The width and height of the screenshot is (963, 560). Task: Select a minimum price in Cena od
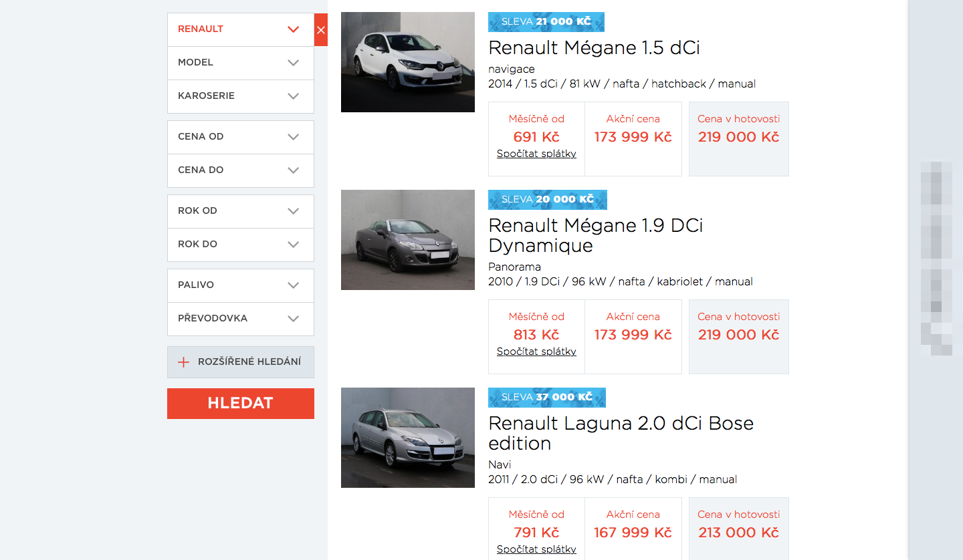coord(241,137)
